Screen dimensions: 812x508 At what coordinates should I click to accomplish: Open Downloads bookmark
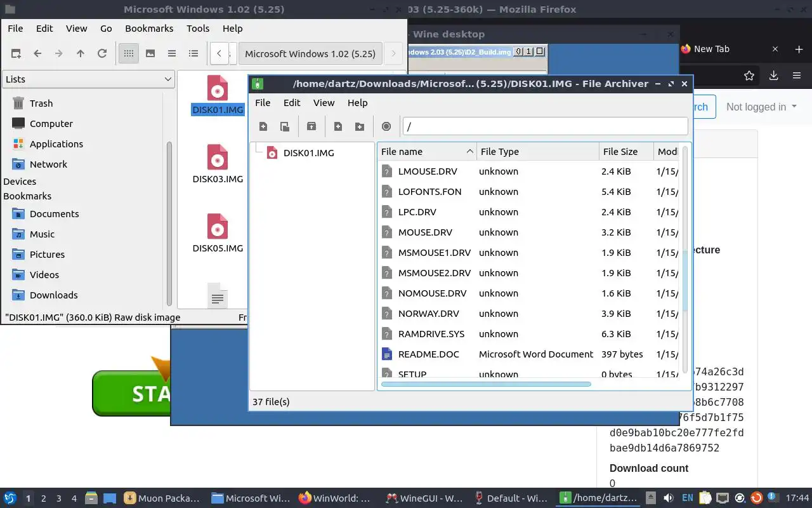(x=53, y=295)
